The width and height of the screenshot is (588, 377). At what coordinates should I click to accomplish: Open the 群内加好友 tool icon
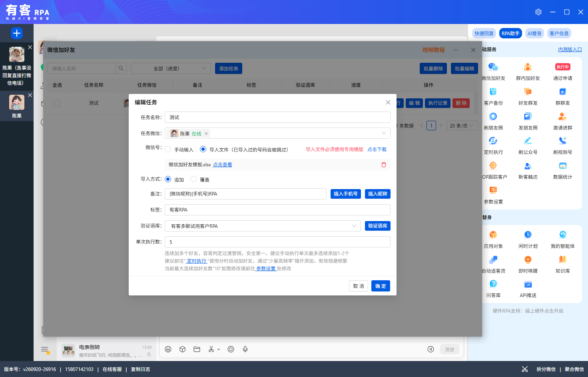(528, 67)
